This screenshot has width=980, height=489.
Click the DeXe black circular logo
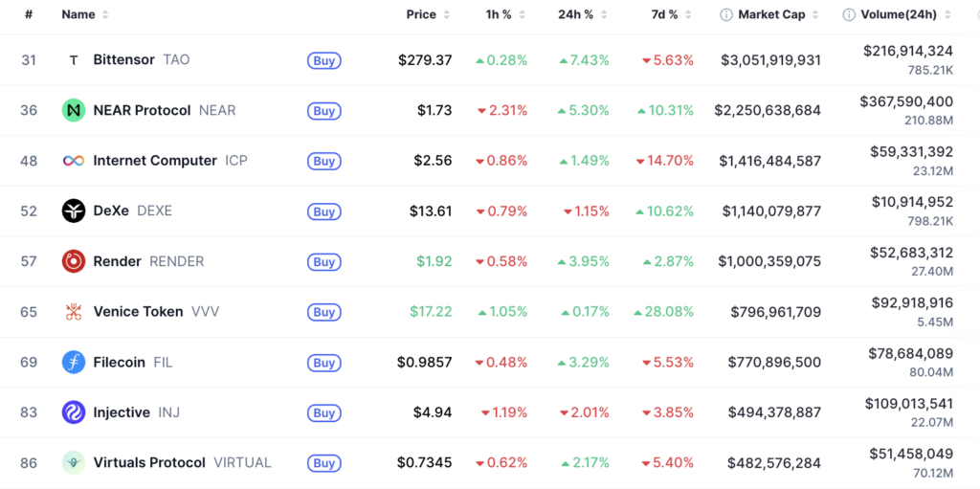click(x=74, y=211)
